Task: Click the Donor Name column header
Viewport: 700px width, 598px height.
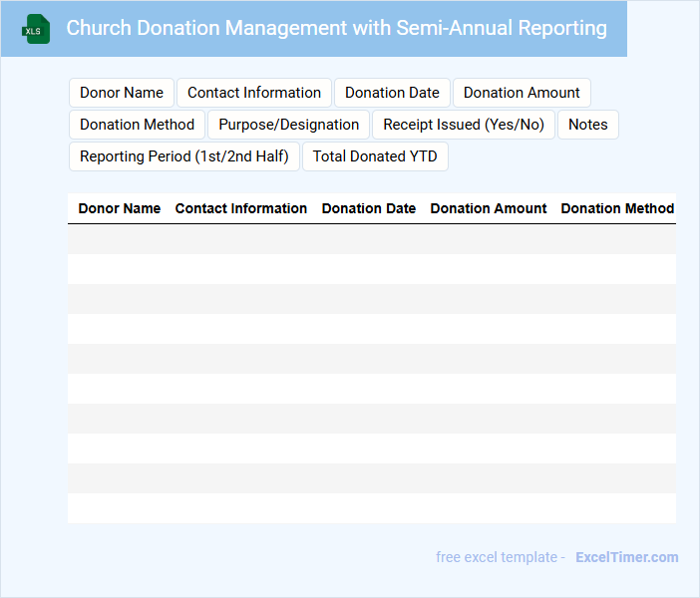Action: [x=120, y=208]
